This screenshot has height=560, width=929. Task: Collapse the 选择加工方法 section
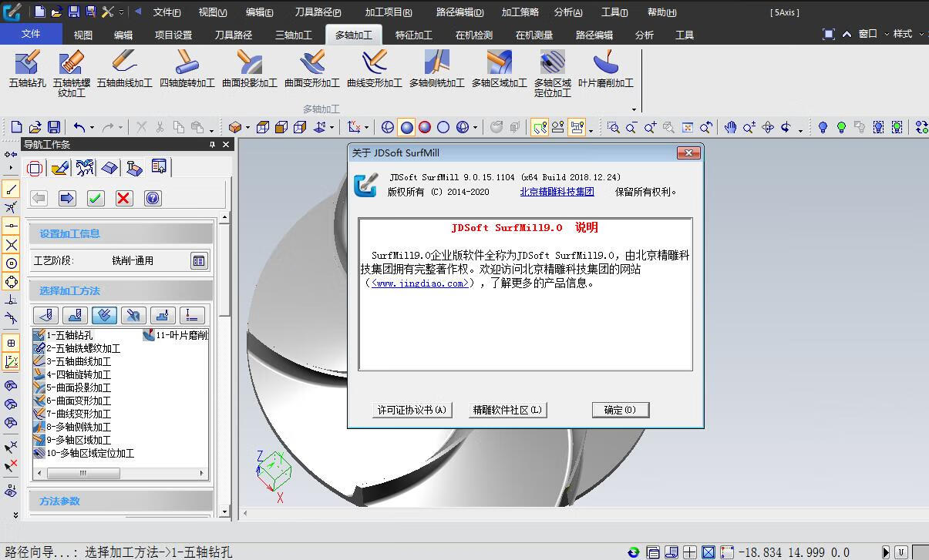click(x=120, y=290)
